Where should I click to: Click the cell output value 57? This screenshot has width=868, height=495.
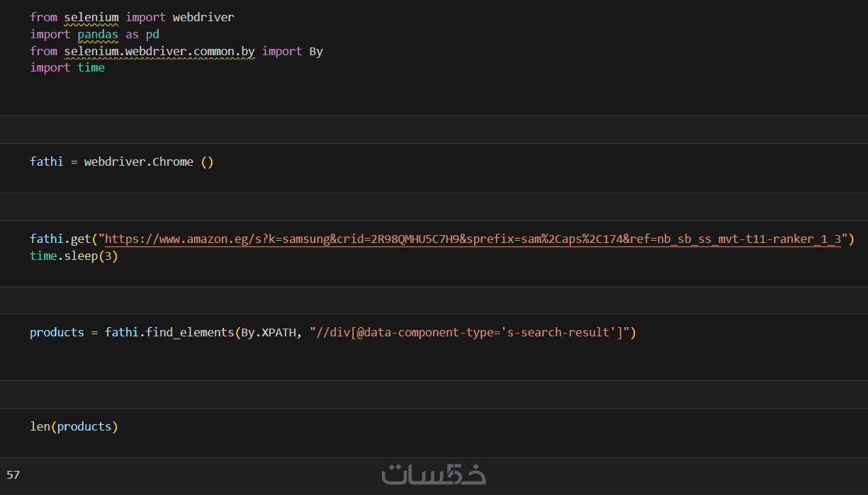point(13,474)
